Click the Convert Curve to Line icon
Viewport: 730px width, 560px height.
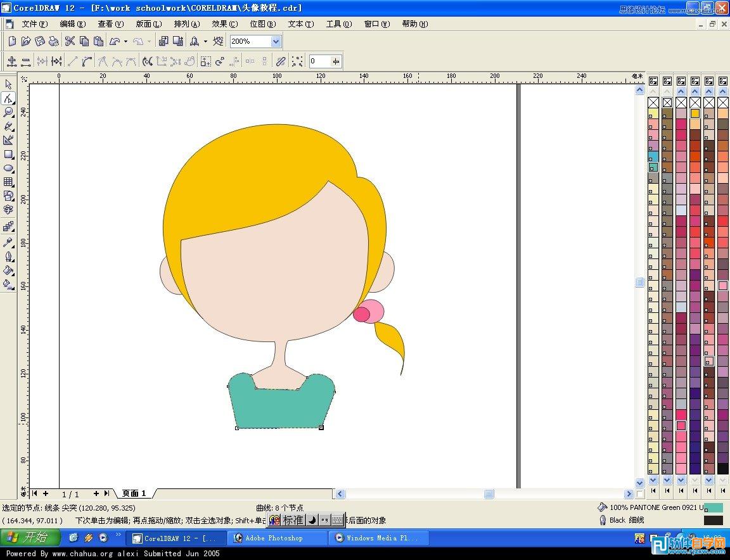73,61
